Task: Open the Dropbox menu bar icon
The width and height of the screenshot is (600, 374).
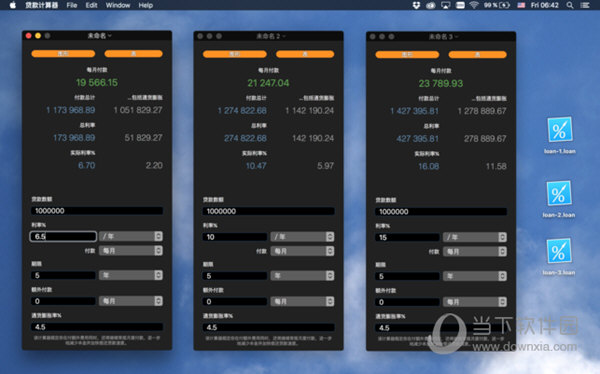Action: 416,5
